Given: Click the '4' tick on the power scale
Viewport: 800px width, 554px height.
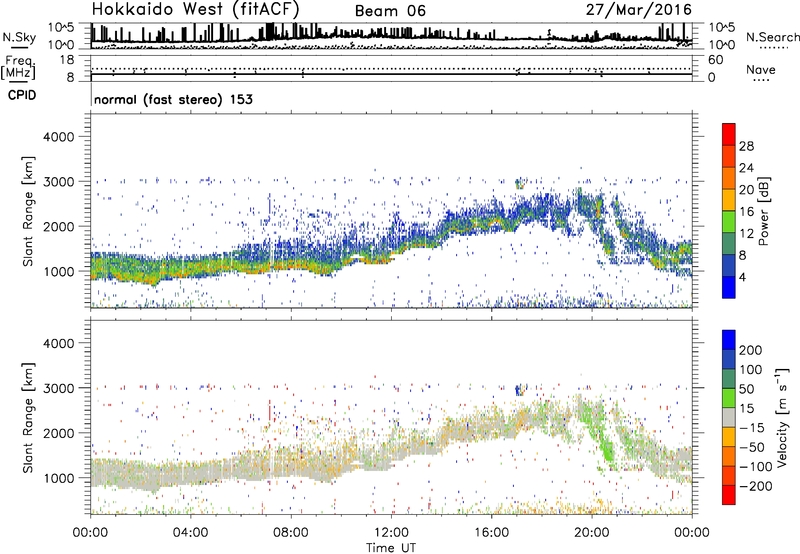Looking at the screenshot, I should coord(742,277).
